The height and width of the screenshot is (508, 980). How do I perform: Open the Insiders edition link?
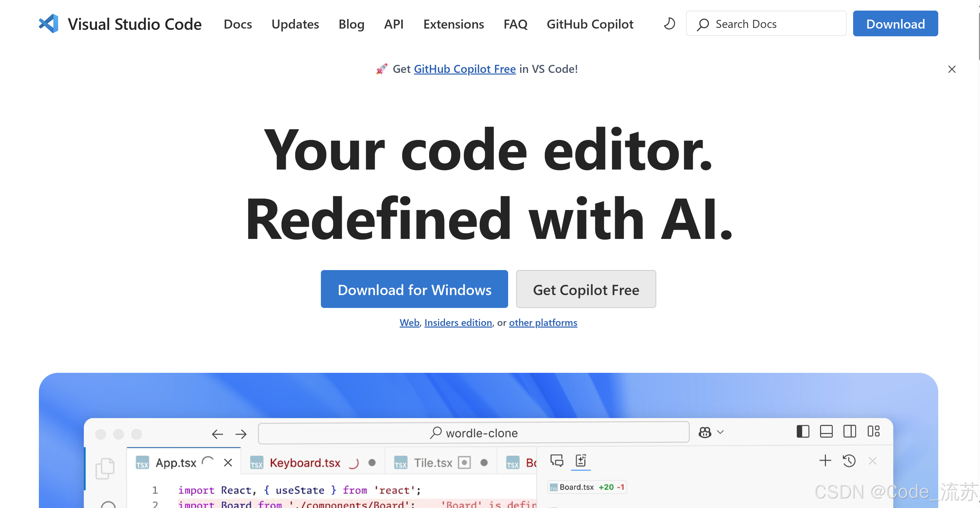click(458, 322)
